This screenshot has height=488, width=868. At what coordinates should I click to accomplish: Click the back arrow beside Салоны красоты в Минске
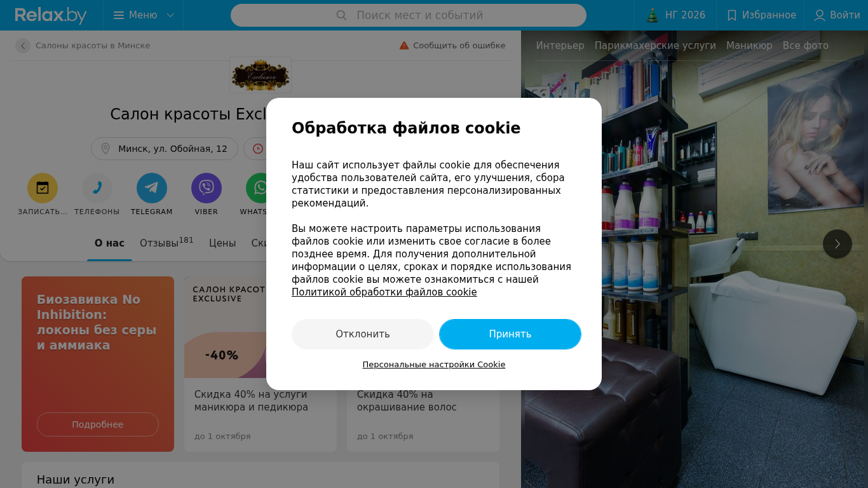point(23,46)
